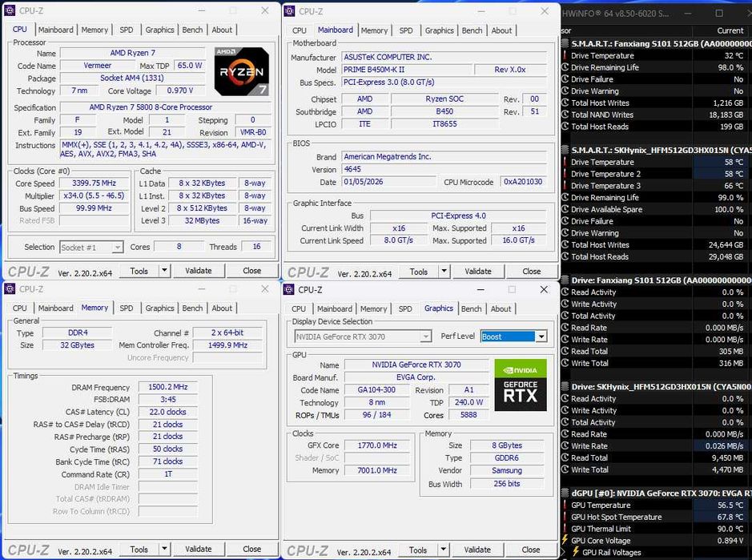The height and width of the screenshot is (560, 752).
Task: Click the CPU-Z title icon in the Graphics window
Action: pyautogui.click(x=289, y=289)
